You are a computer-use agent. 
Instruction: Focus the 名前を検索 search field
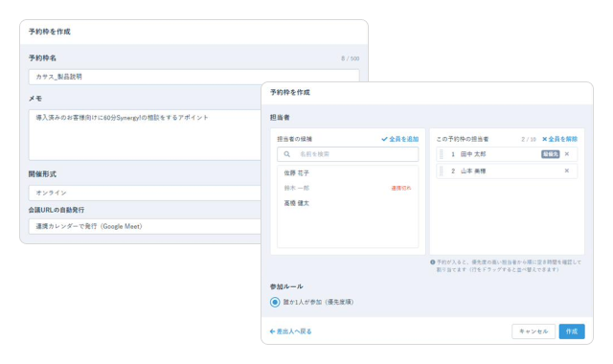coord(348,154)
